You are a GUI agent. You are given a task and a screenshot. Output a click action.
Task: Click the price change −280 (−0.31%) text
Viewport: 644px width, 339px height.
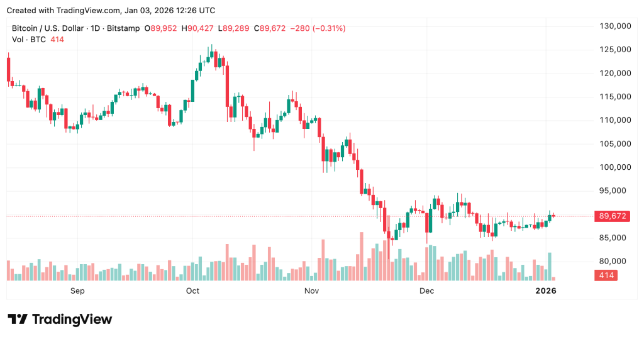pos(317,28)
